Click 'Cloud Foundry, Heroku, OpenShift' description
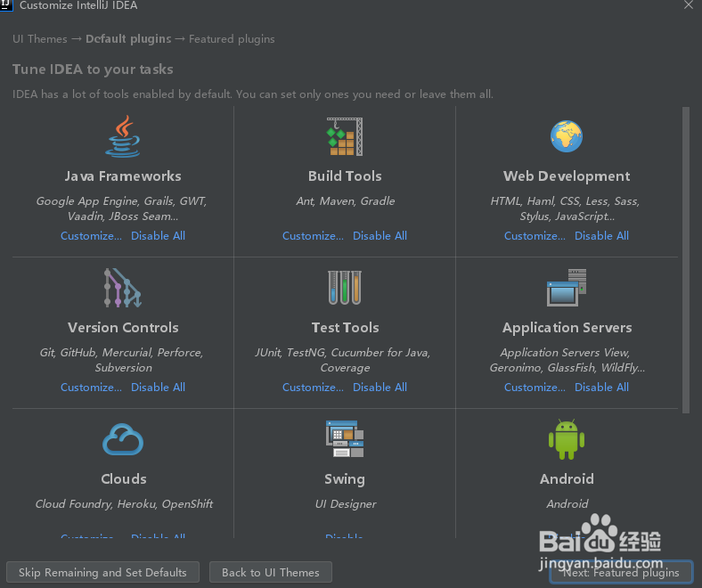 tap(124, 503)
